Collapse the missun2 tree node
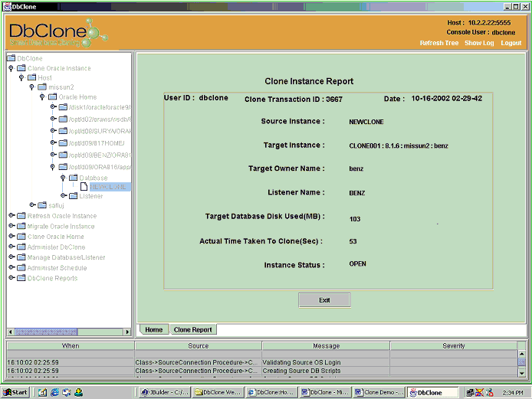 (x=32, y=87)
